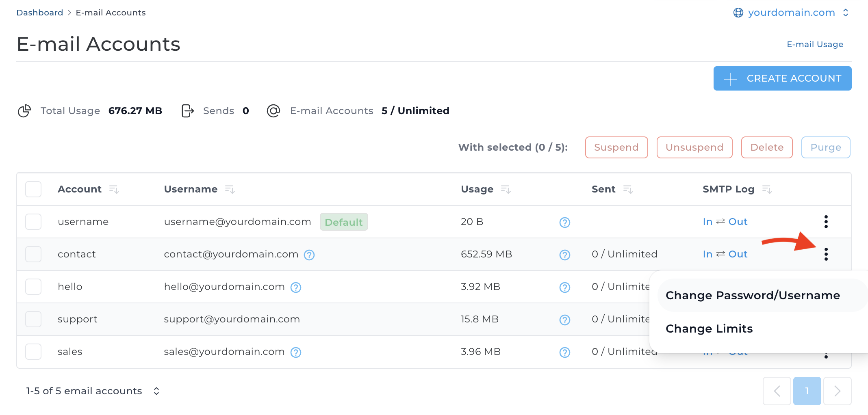Sort by Usage column icon
This screenshot has width=868, height=415.
(506, 189)
